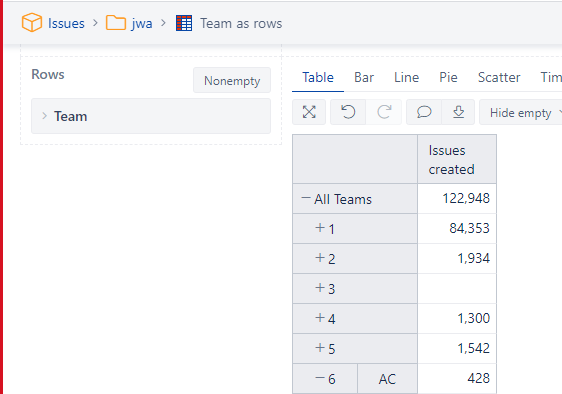This screenshot has height=394, width=562.
Task: Open the comment bubble icon
Action: pyautogui.click(x=424, y=112)
